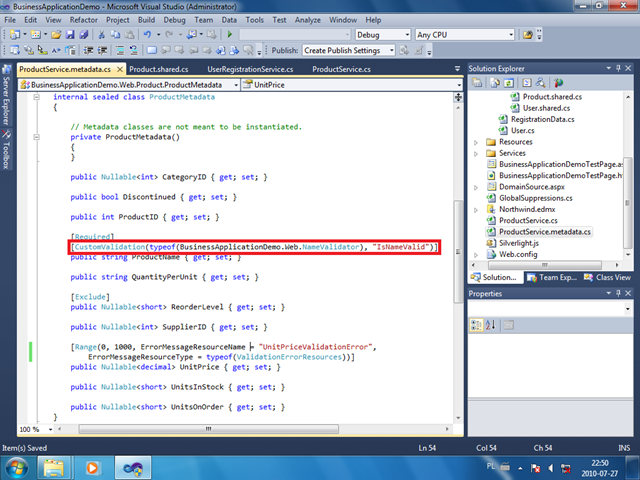The image size is (640, 480).
Task: Click the Open File folder icon
Action: tap(56, 35)
